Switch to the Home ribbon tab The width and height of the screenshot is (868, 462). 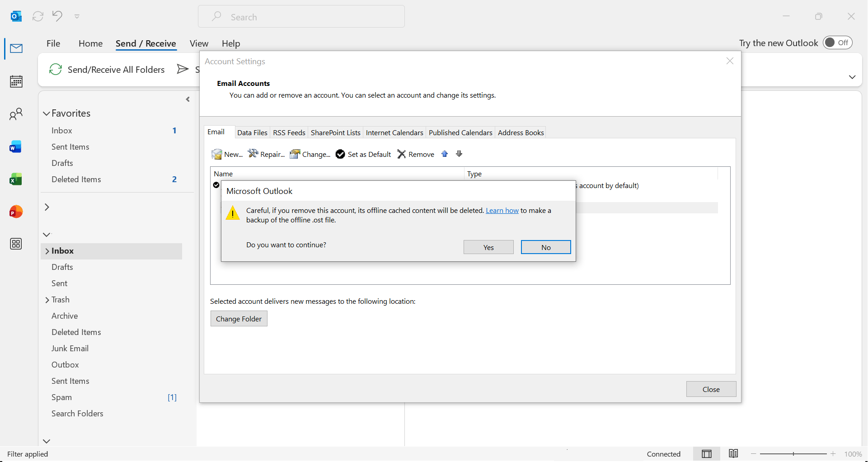[90, 43]
